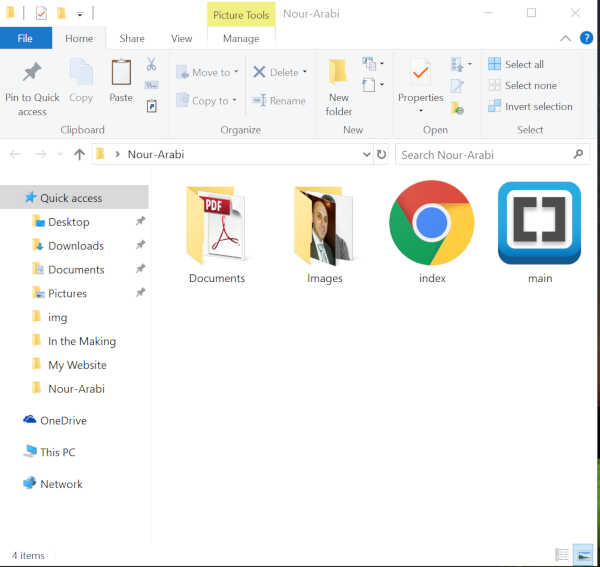The height and width of the screenshot is (567, 600).
Task: Expand the Copy to dropdown
Action: [x=234, y=100]
